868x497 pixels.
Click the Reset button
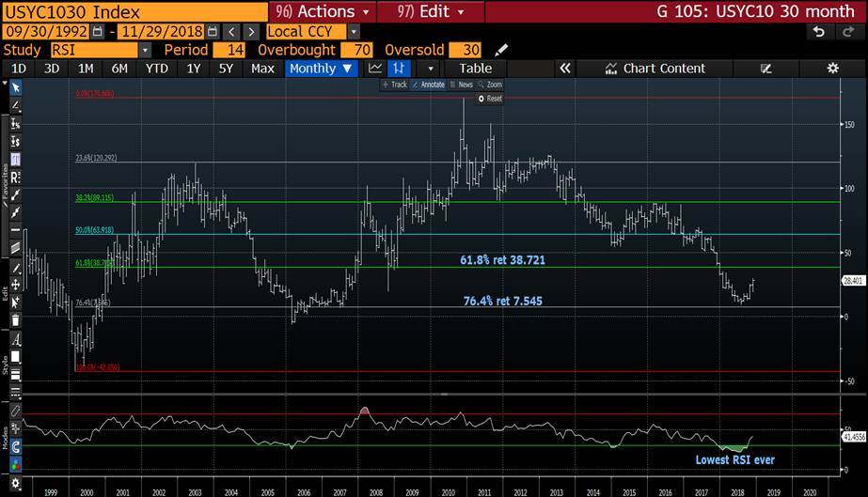[x=490, y=99]
